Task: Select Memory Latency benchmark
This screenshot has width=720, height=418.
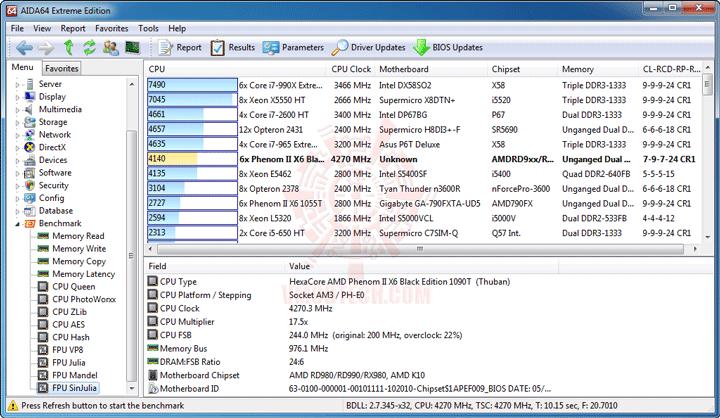Action: (84, 274)
